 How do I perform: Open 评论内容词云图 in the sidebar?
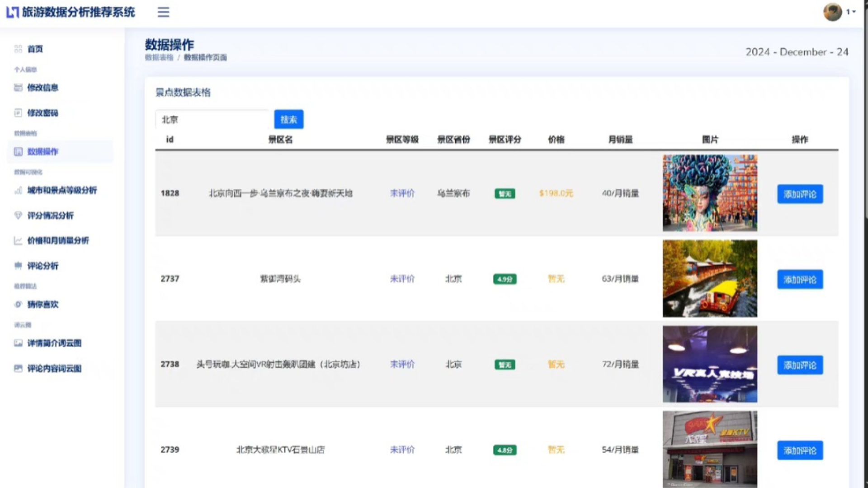[54, 369]
